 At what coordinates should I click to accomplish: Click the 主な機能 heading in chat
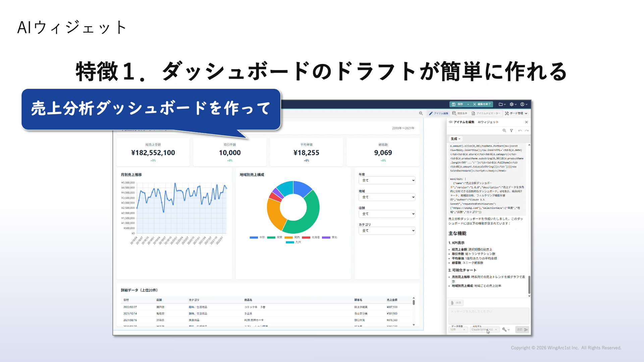coord(457,233)
